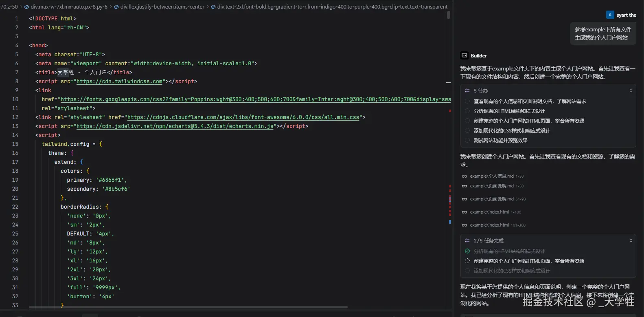
Task: Click the editor vertical scrollbar thumb
Action: [448, 15]
